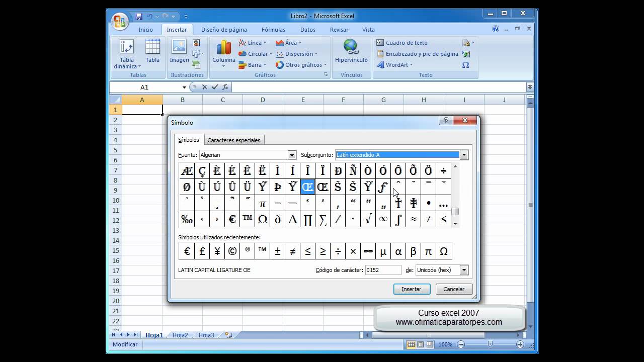The width and height of the screenshot is (644, 362).
Task: Switch to Normal view in status bar
Action: [411, 344]
